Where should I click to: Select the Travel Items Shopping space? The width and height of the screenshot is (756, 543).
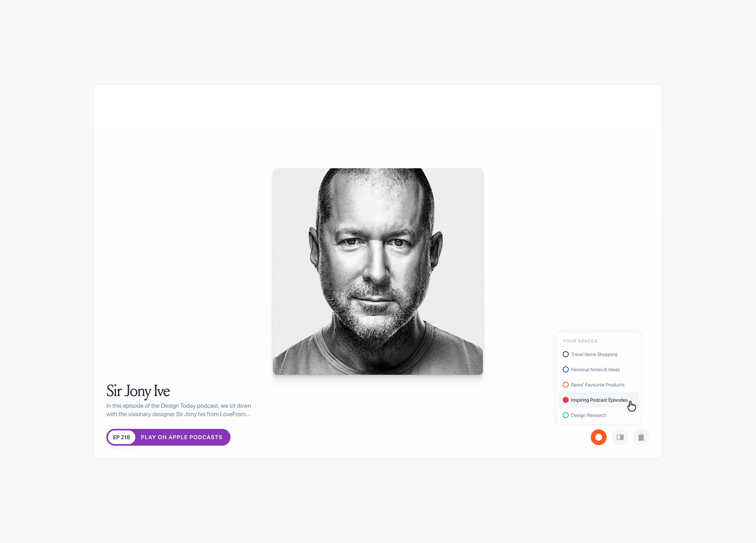coord(594,354)
